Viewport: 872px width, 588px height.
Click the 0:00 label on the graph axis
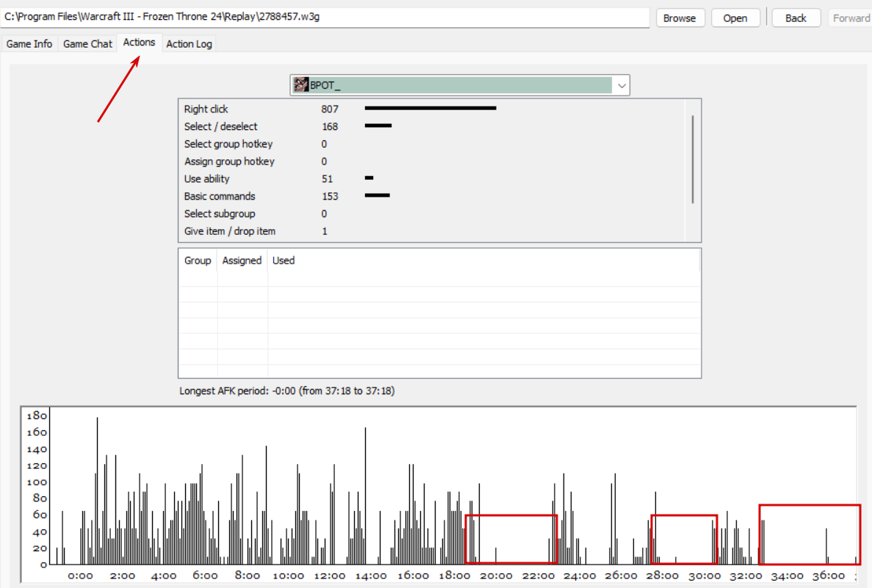coord(80,576)
